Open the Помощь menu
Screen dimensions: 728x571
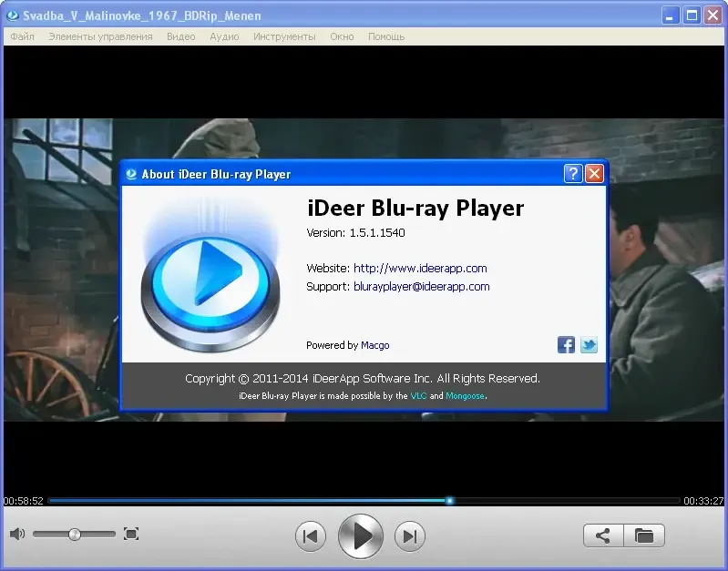(386, 36)
